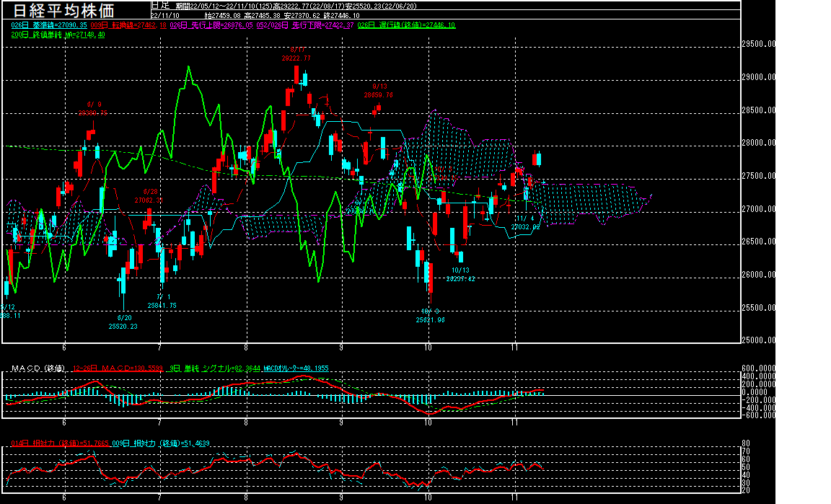Click the 27000.00 price axis label

(758, 209)
